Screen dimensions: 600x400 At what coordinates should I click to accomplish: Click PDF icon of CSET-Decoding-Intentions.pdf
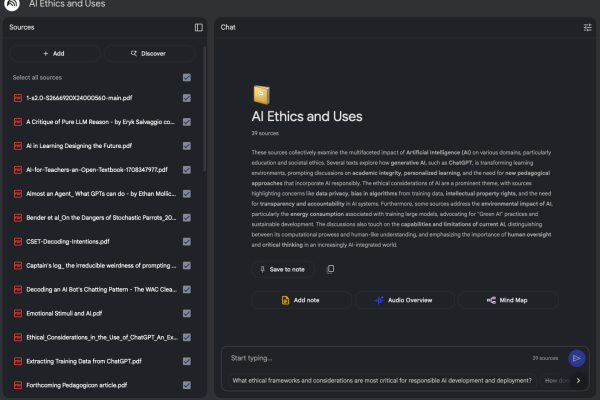coord(18,242)
